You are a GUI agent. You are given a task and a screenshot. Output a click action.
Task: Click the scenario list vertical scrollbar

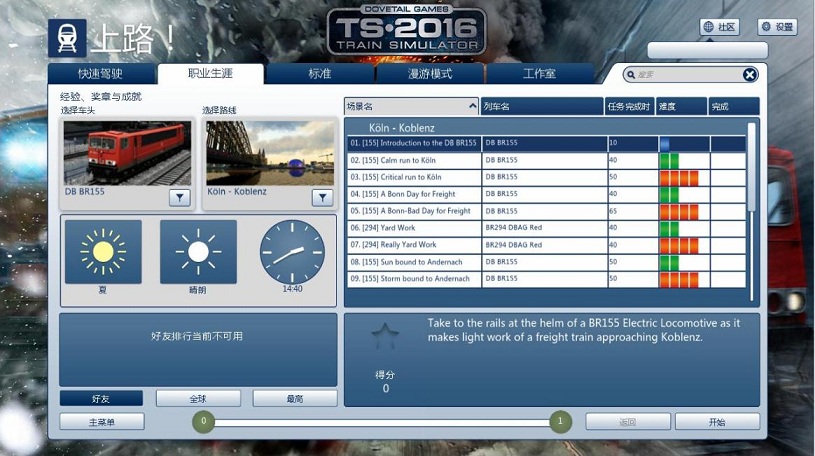pos(751,211)
